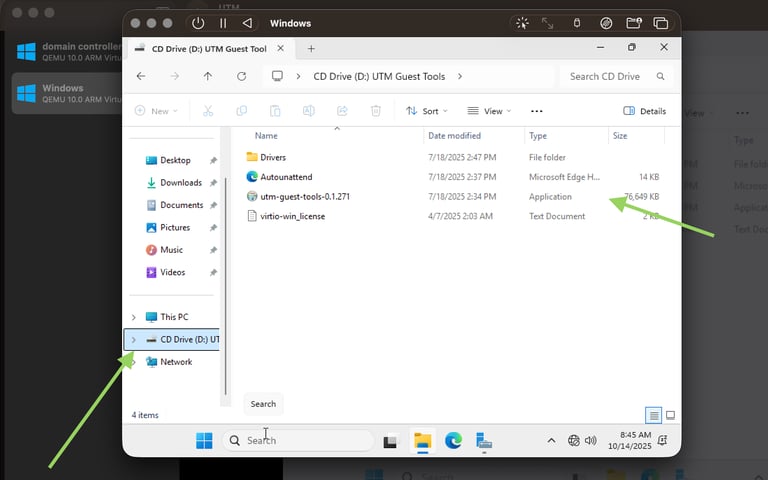Screen dimensions: 768x480
Task: Select the CD Drive (D:) UTM Guest Tool tab
Action: (209, 48)
